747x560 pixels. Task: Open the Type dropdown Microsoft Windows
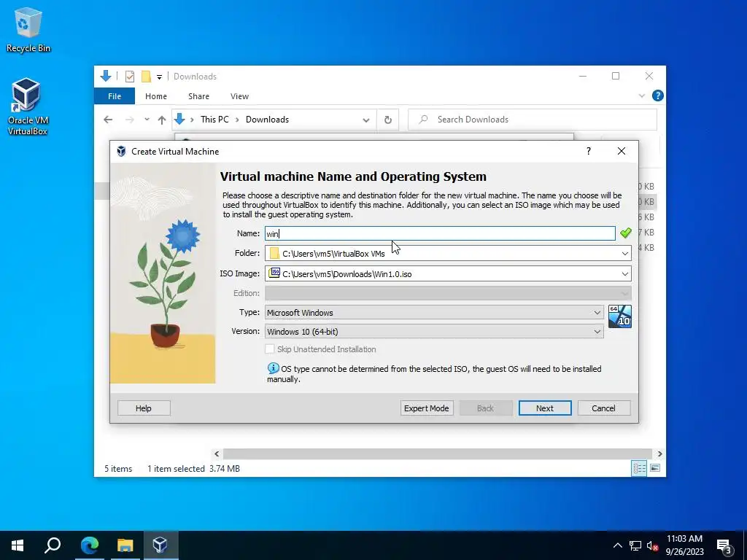(434, 312)
